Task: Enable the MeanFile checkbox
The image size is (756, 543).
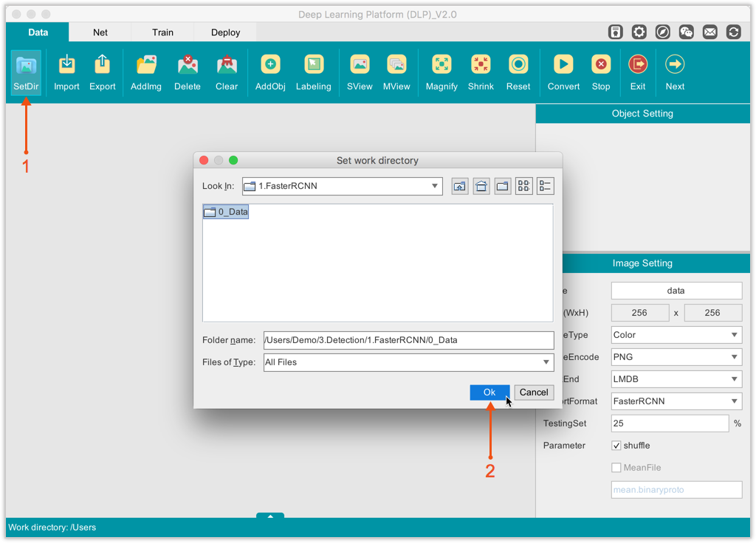Action: 616,468
